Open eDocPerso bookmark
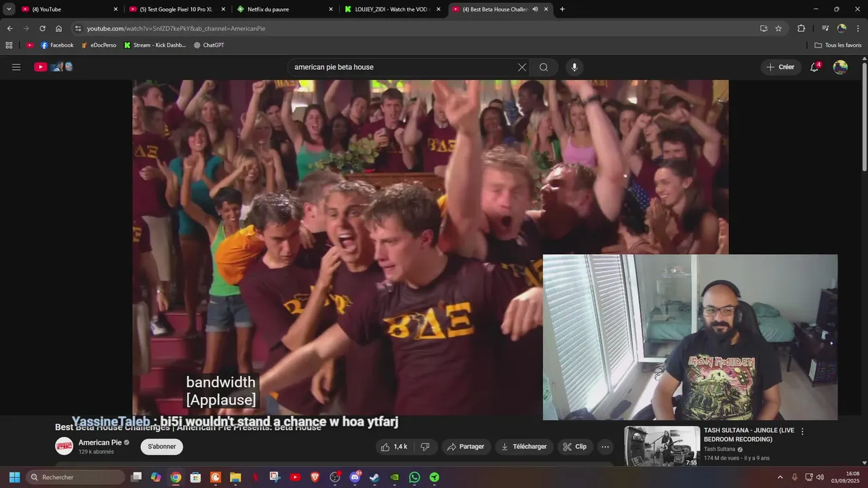Image resolution: width=868 pixels, height=488 pixels. [x=98, y=45]
